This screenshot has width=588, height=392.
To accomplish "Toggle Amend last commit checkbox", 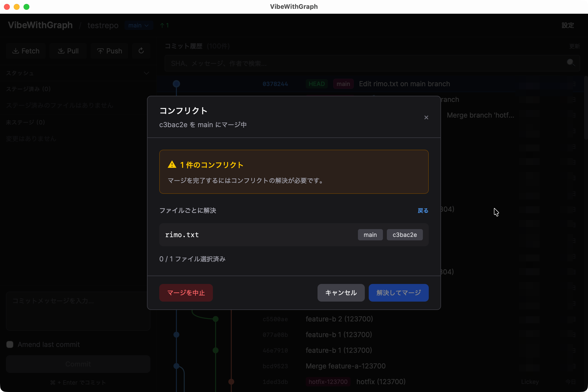I will pos(10,344).
